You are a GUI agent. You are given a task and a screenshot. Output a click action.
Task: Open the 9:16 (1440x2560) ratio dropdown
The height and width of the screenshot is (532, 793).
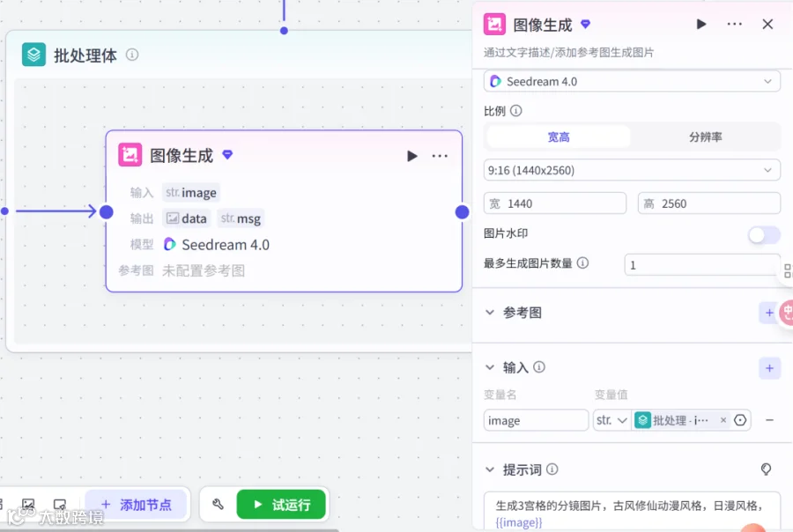[x=632, y=170]
